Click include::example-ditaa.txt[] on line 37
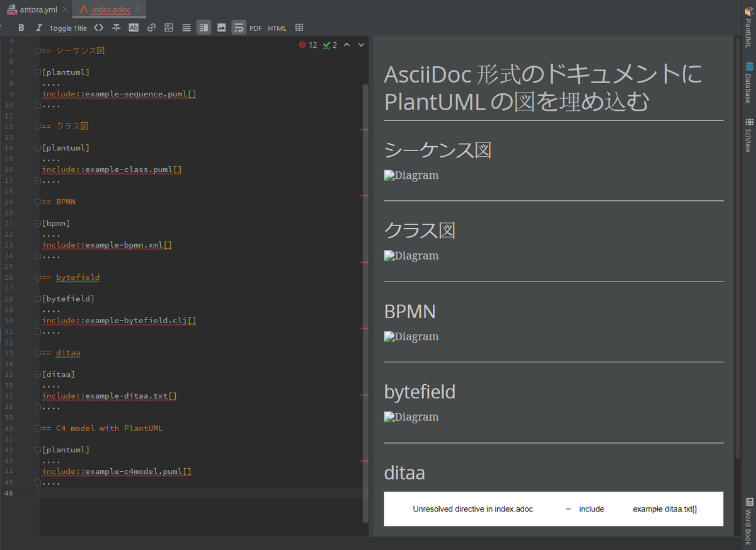The height and width of the screenshot is (550, 756). 110,396
